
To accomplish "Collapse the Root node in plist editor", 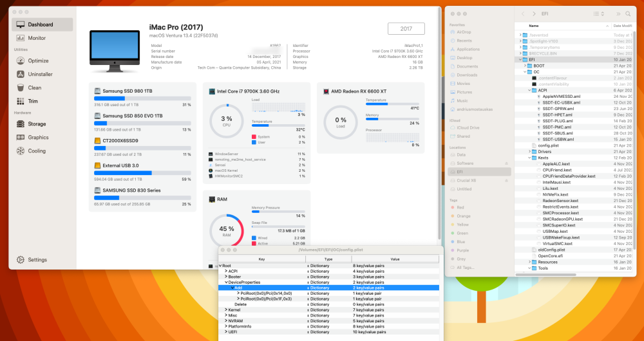I will [220, 266].
